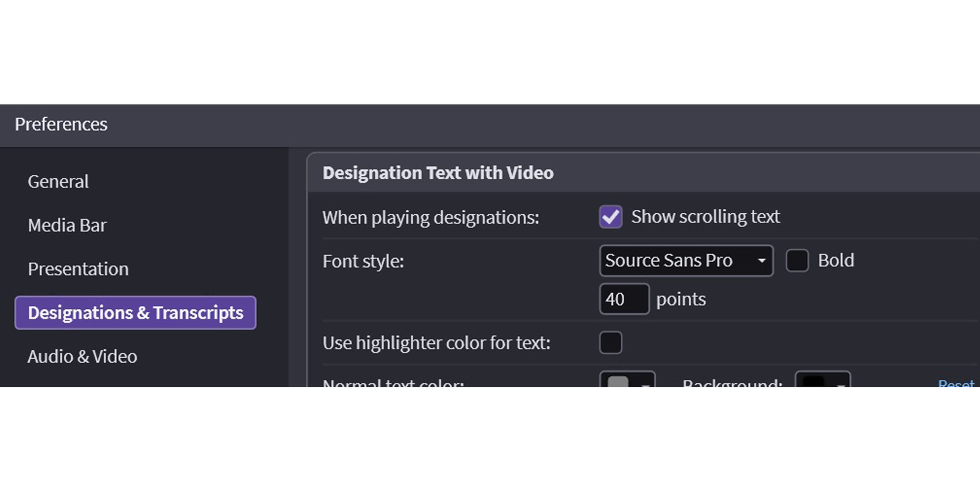Click the Reset link
The width and height of the screenshot is (980, 490).
click(955, 384)
